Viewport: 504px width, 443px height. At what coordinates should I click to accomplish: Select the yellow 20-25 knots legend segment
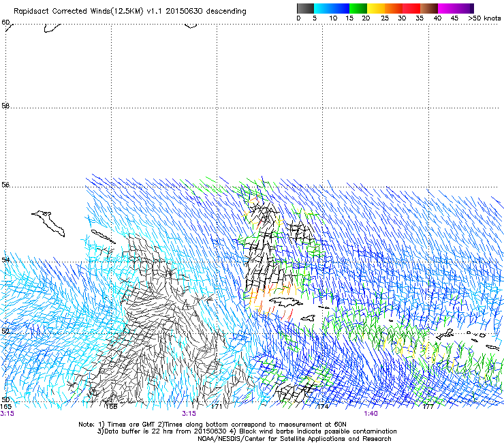[376, 8]
